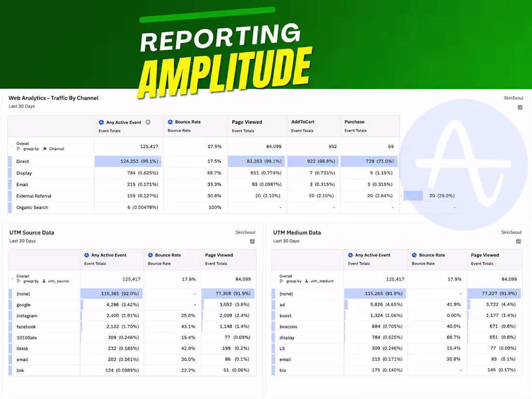Collapse Overall row in UTM Medium Data table
This screenshot has width=532, height=399.
pos(275,279)
